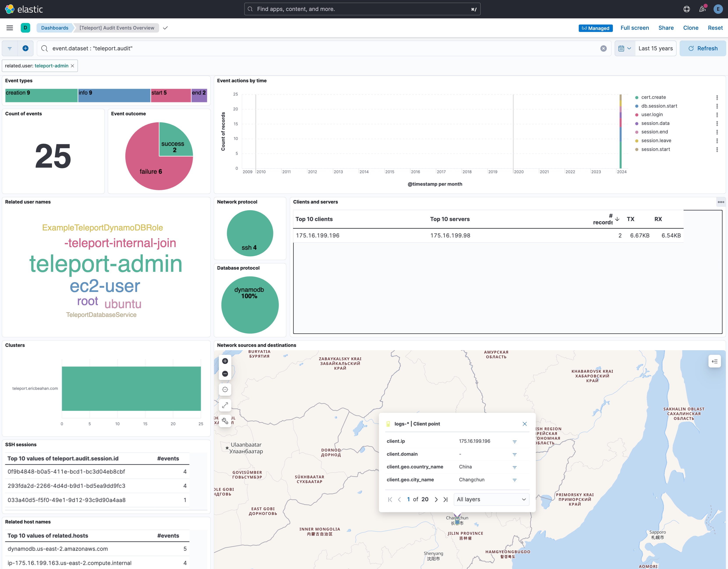
Task: Select teleport-admin in tag cloud
Action: click(106, 264)
